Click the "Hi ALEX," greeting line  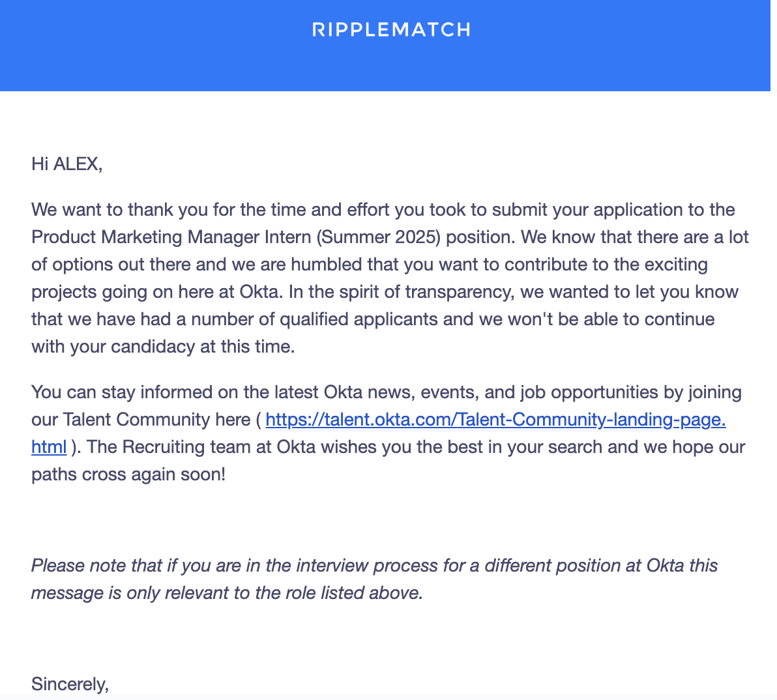point(66,164)
